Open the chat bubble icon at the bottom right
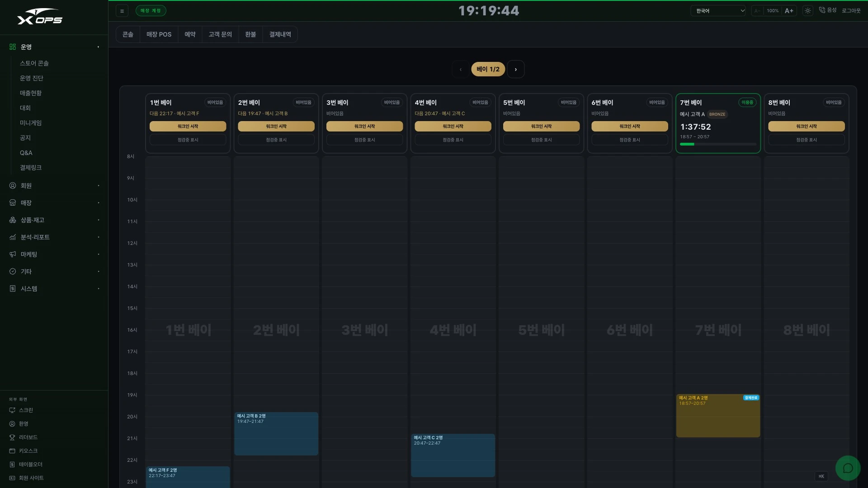 pos(848,468)
